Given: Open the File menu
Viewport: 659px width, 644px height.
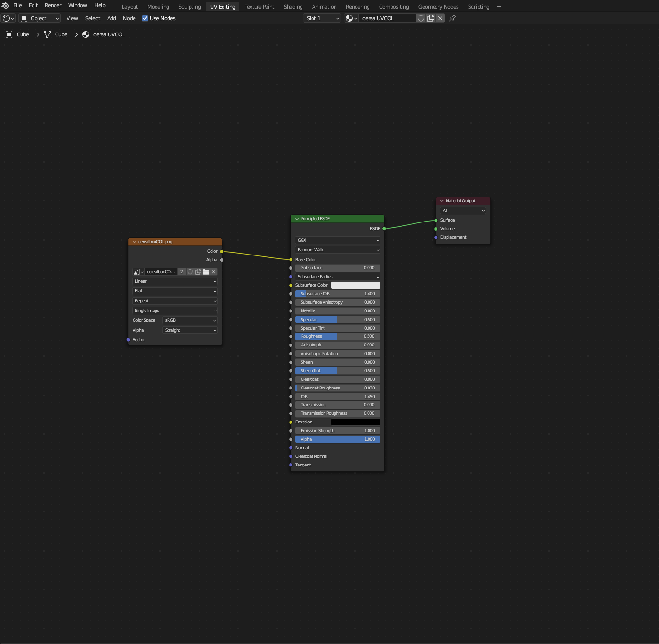Looking at the screenshot, I should tap(18, 5).
